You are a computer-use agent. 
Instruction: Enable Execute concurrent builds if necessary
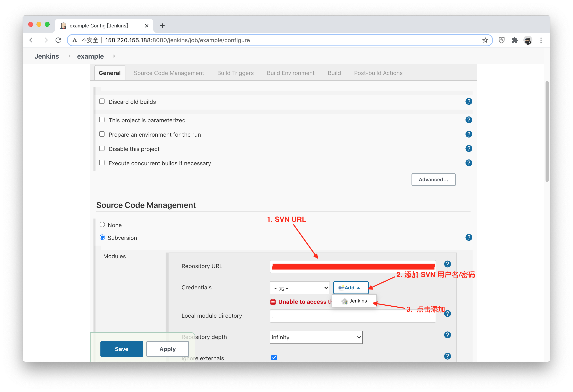pos(102,163)
